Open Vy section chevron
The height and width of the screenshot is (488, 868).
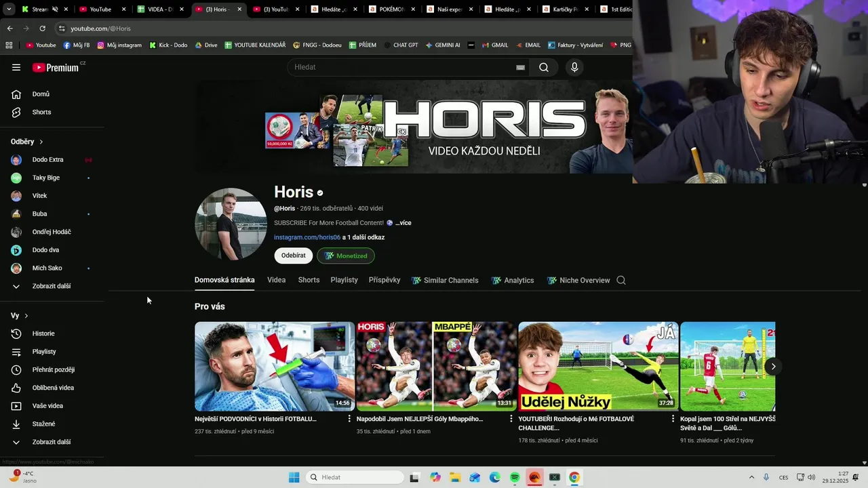26,316
